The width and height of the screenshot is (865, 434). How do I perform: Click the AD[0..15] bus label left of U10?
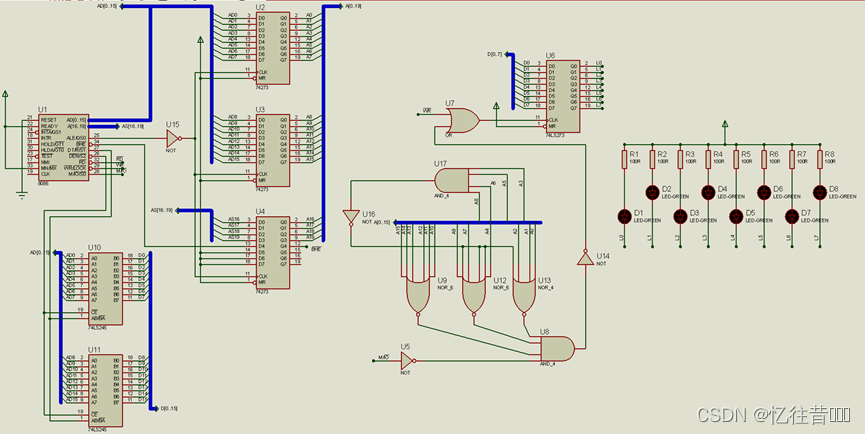point(40,253)
